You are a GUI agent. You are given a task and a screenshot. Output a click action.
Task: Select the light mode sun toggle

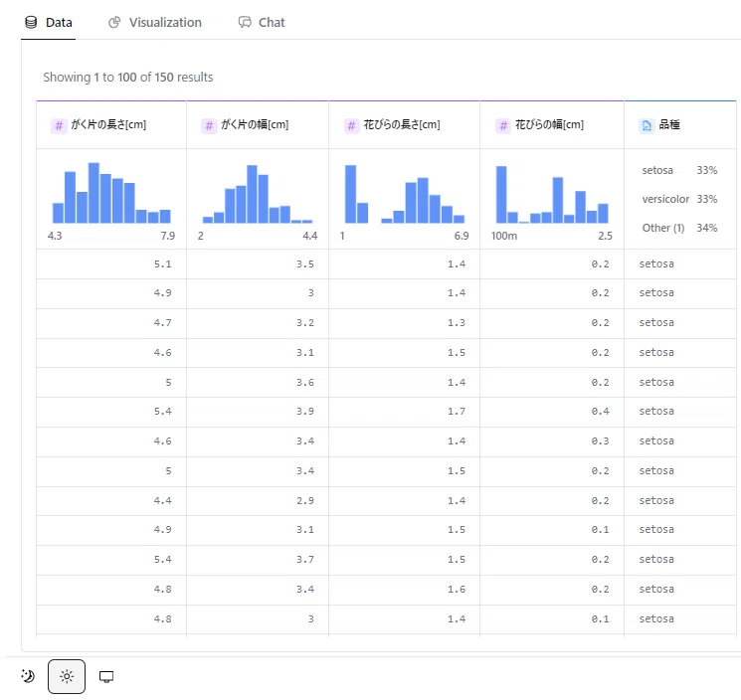coord(67,676)
